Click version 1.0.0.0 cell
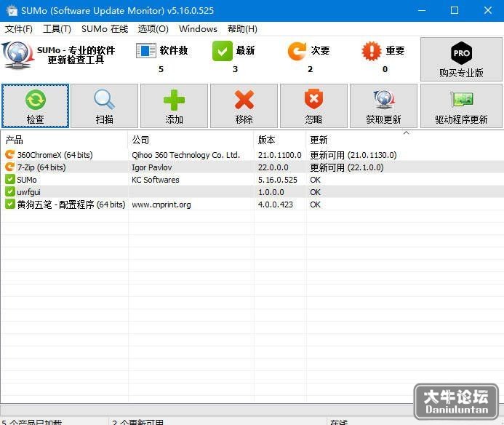 click(x=271, y=192)
